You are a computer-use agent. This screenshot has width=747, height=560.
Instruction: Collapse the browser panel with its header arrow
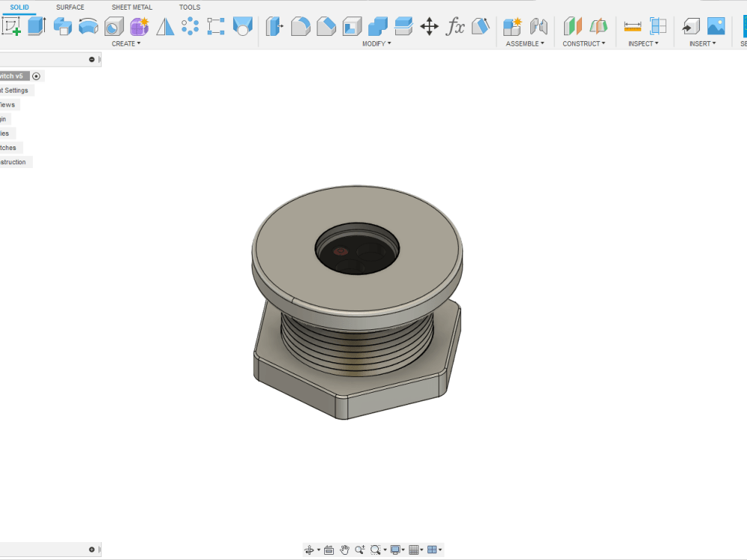coord(92,58)
